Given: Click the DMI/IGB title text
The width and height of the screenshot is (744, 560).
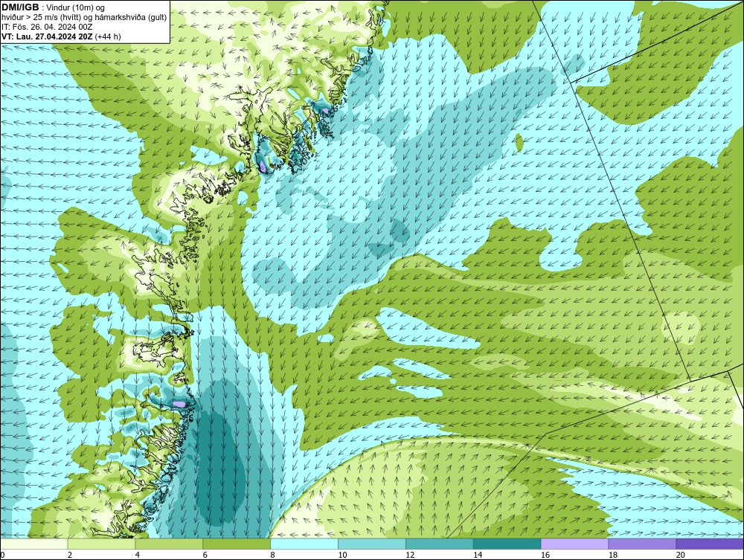Looking at the screenshot, I should tap(20, 7).
